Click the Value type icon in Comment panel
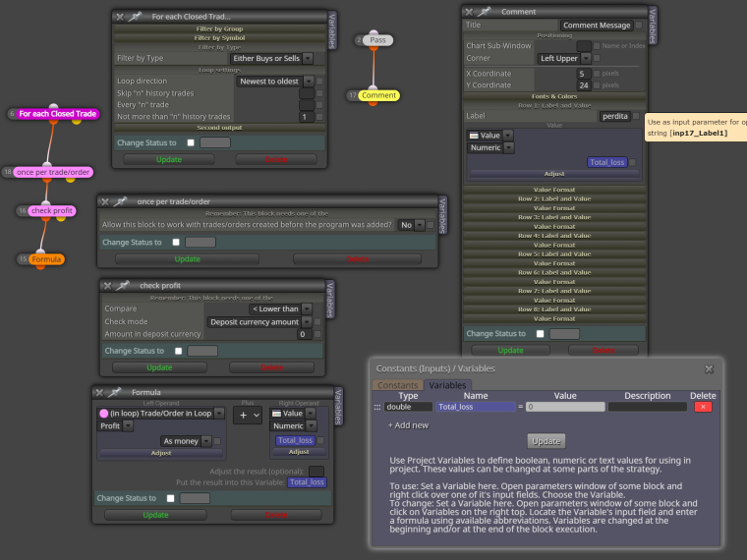 coord(474,136)
